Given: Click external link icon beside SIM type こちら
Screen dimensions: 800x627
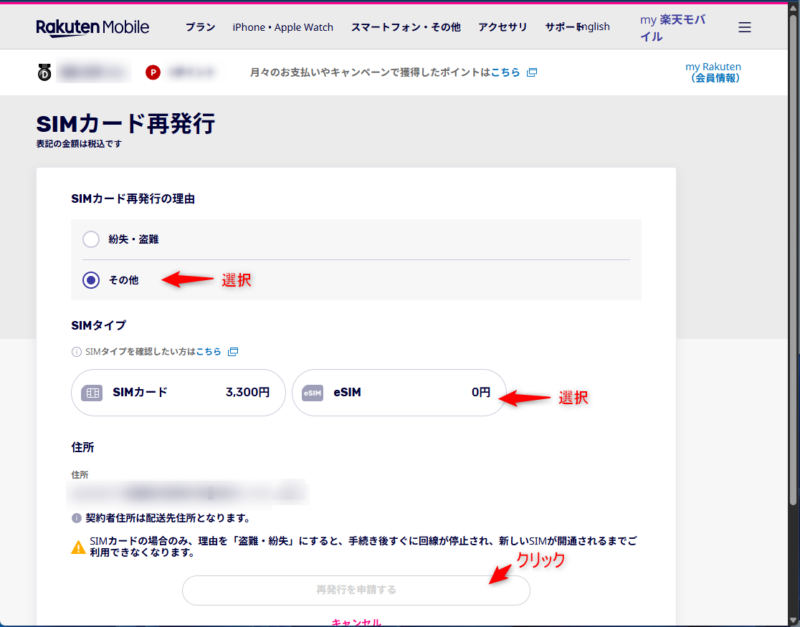Looking at the screenshot, I should click(233, 352).
